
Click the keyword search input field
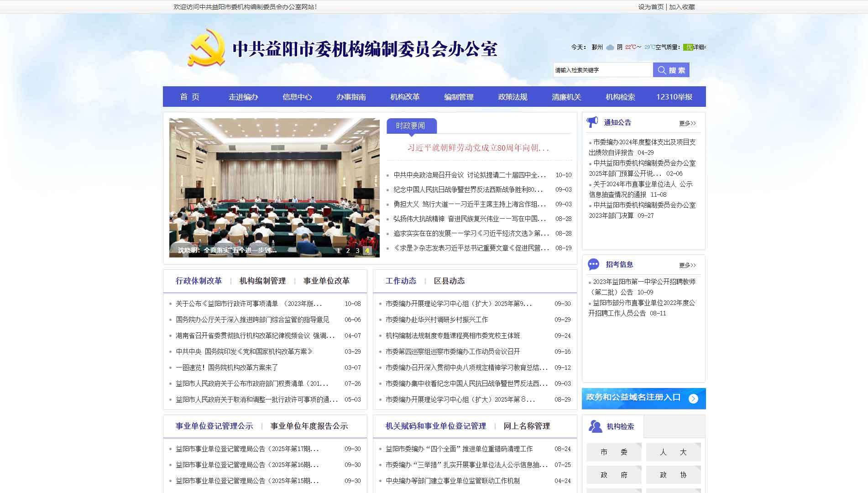coord(603,70)
